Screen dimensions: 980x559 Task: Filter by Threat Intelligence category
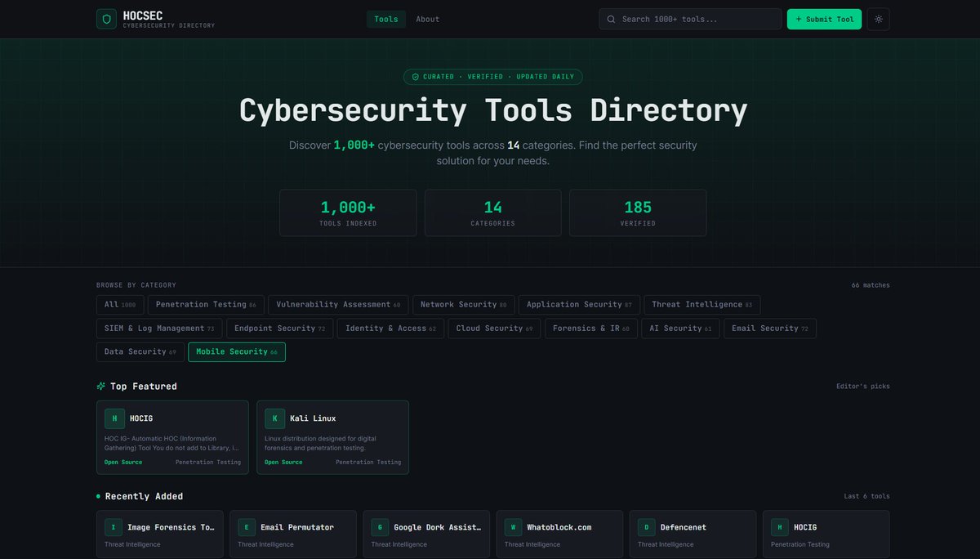pos(702,305)
